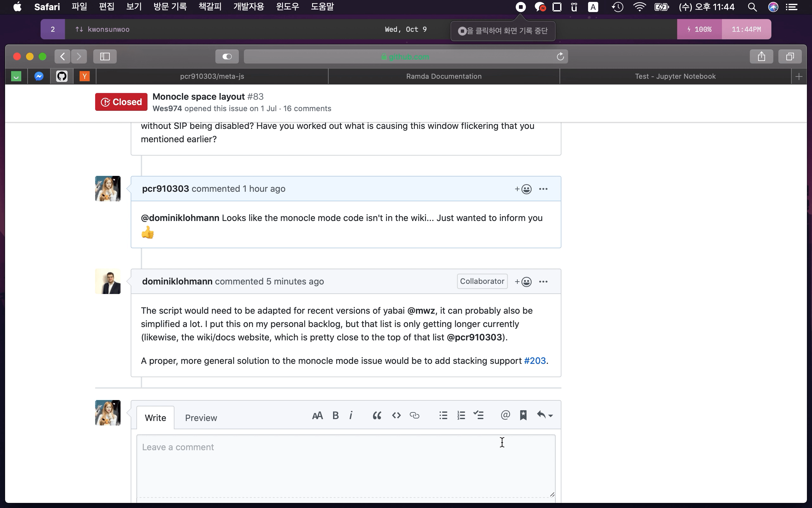Open dominiklohmann author profile link
This screenshot has height=508, width=812.
point(177,282)
